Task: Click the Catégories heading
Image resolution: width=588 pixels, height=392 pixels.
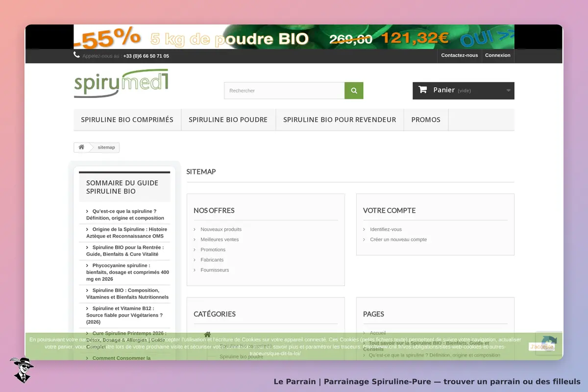Action: click(x=215, y=314)
